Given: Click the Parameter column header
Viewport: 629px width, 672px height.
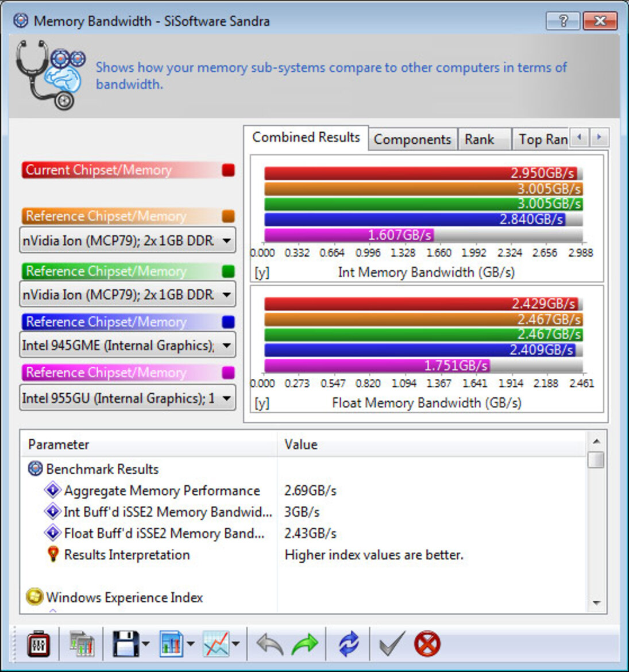Looking at the screenshot, I should click(x=149, y=444).
